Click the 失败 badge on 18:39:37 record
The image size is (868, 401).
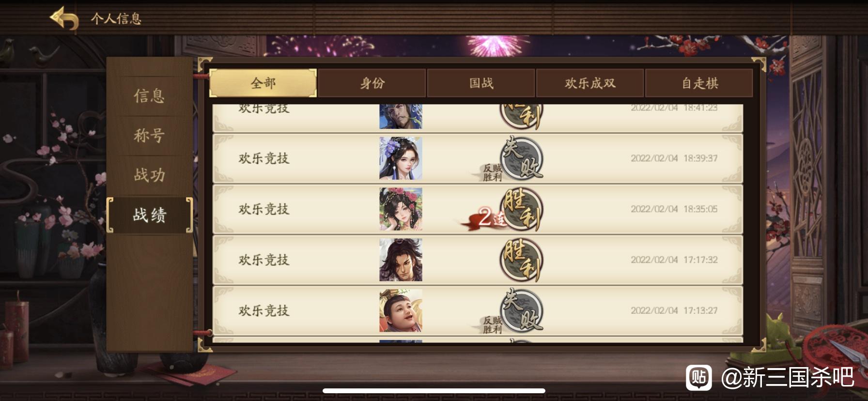(x=521, y=158)
